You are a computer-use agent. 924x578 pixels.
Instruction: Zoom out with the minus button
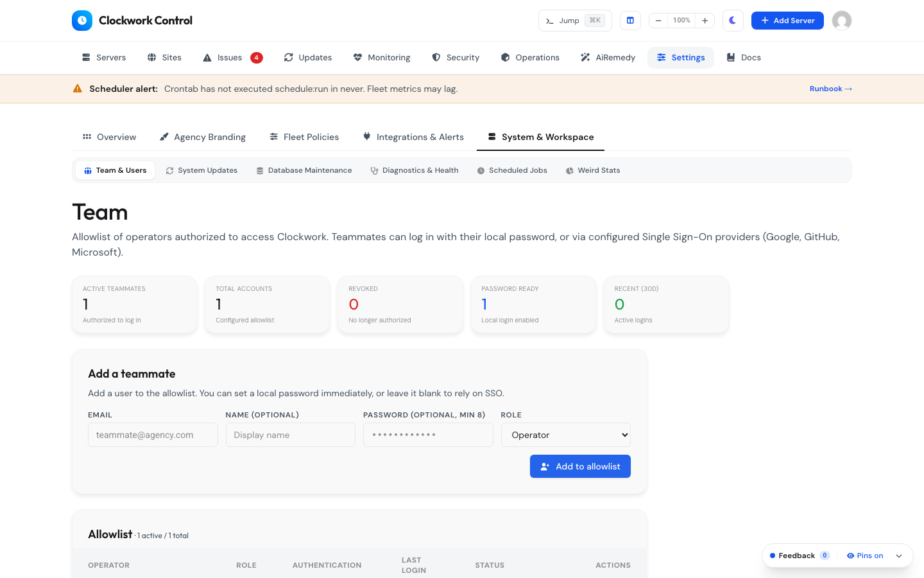(x=658, y=21)
